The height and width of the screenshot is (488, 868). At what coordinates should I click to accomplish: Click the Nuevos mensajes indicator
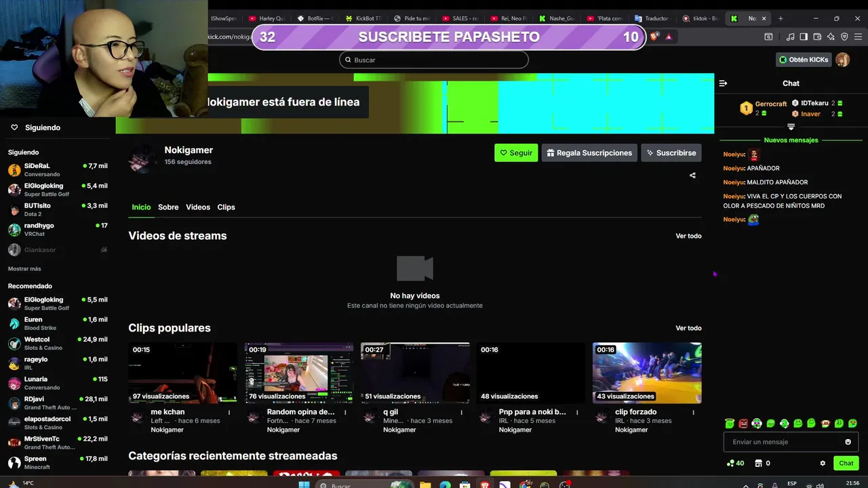(x=791, y=140)
